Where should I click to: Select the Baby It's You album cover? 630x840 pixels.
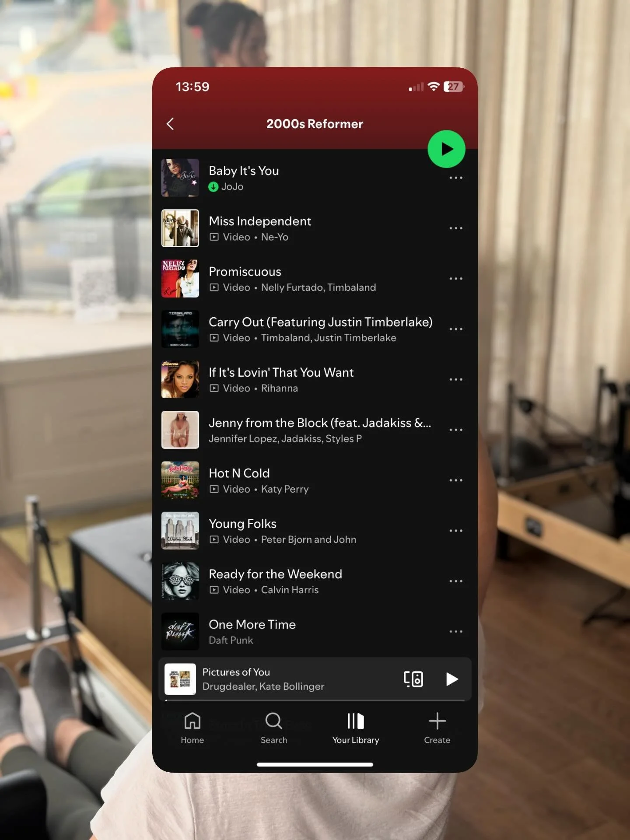click(x=180, y=178)
